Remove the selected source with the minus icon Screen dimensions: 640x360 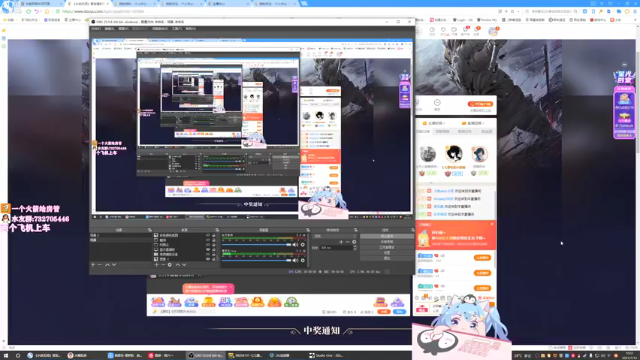tap(163, 264)
